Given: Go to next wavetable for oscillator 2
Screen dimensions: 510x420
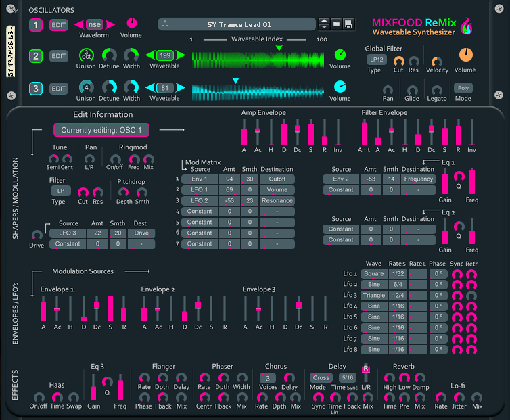Looking at the screenshot, I should click(x=181, y=55).
